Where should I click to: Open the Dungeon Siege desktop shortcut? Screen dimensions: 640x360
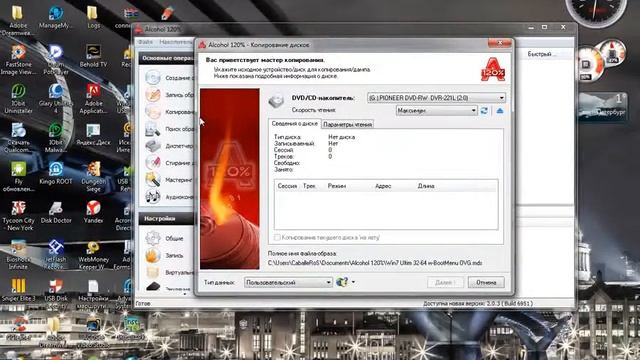[x=93, y=177]
